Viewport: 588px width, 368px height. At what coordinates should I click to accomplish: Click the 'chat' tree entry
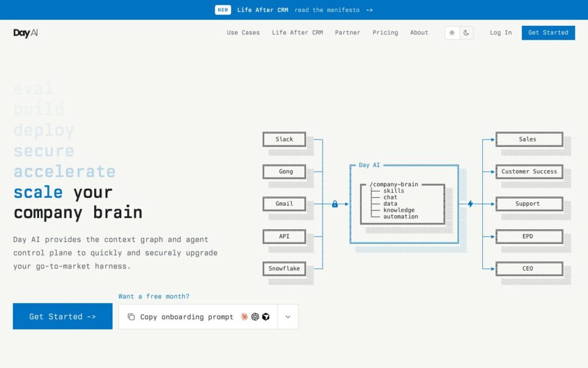[x=390, y=197]
